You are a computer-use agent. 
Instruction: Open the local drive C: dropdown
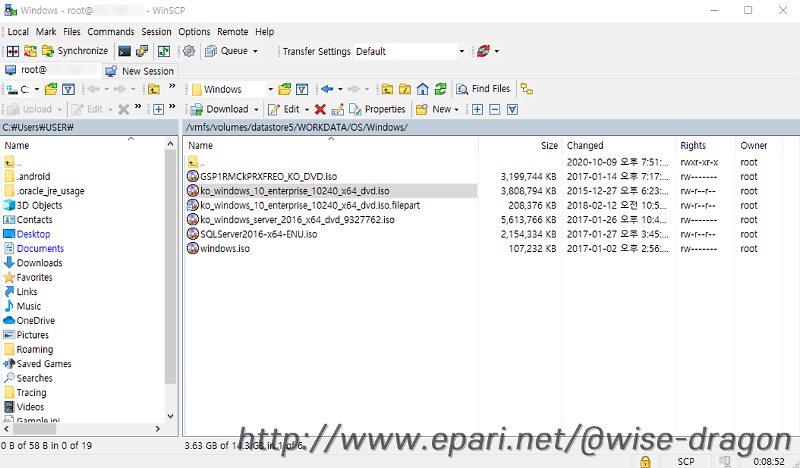pyautogui.click(x=37, y=89)
